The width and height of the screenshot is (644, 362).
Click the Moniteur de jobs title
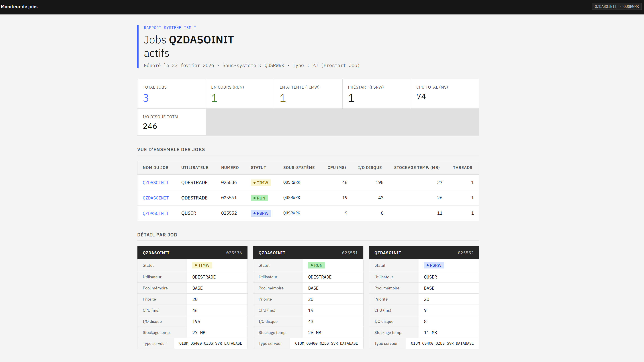tap(19, 7)
